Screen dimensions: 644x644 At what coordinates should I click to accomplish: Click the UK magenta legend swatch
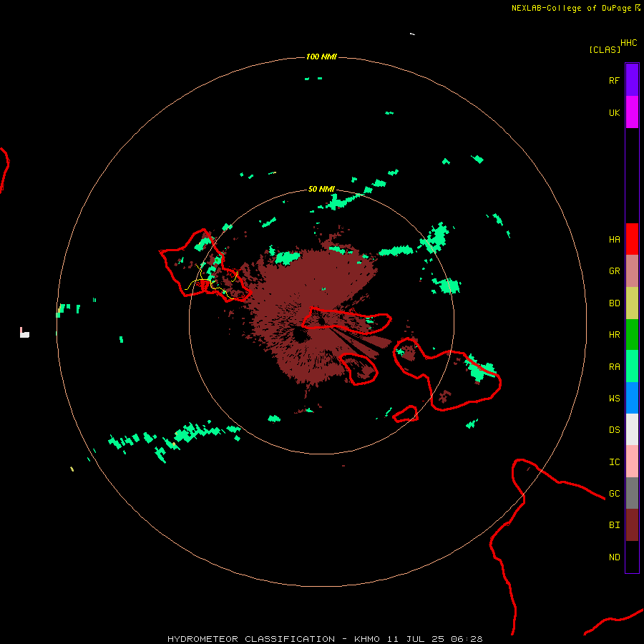point(632,112)
